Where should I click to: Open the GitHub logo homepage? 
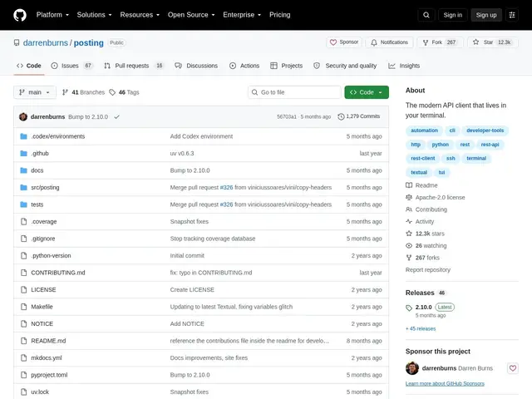pos(20,15)
